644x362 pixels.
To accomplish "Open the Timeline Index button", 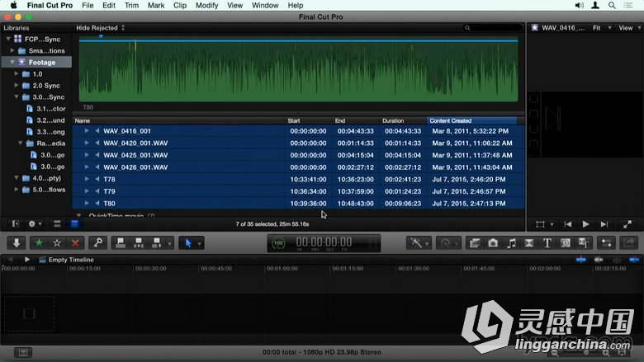I will [x=23, y=352].
